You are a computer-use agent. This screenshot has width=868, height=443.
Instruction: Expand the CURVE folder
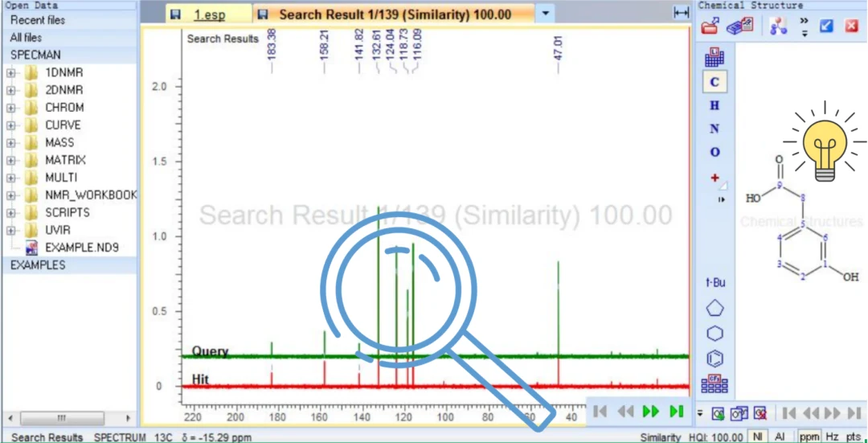10,125
